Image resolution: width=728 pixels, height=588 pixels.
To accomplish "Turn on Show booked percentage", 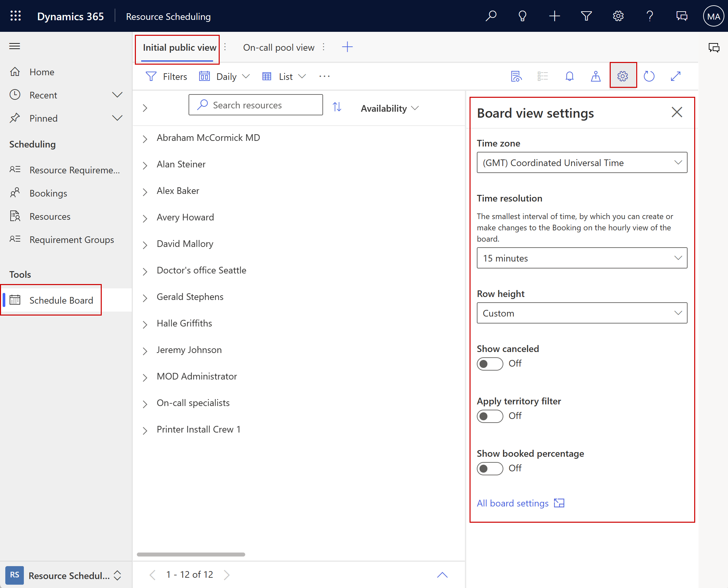I will click(489, 467).
